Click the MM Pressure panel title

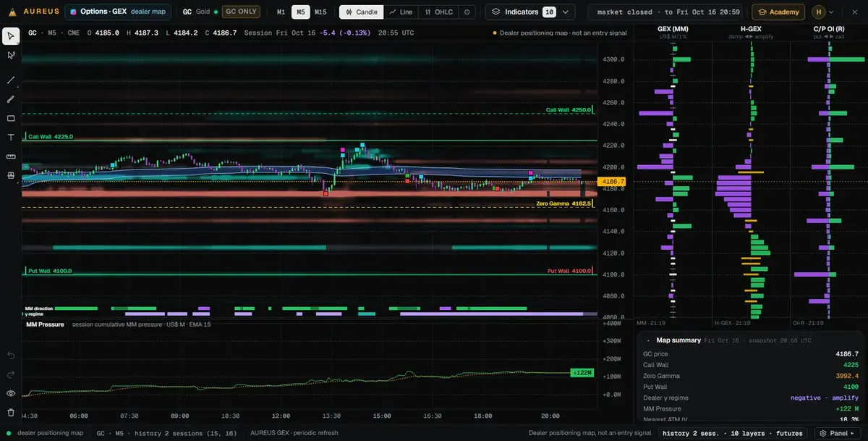tap(45, 324)
